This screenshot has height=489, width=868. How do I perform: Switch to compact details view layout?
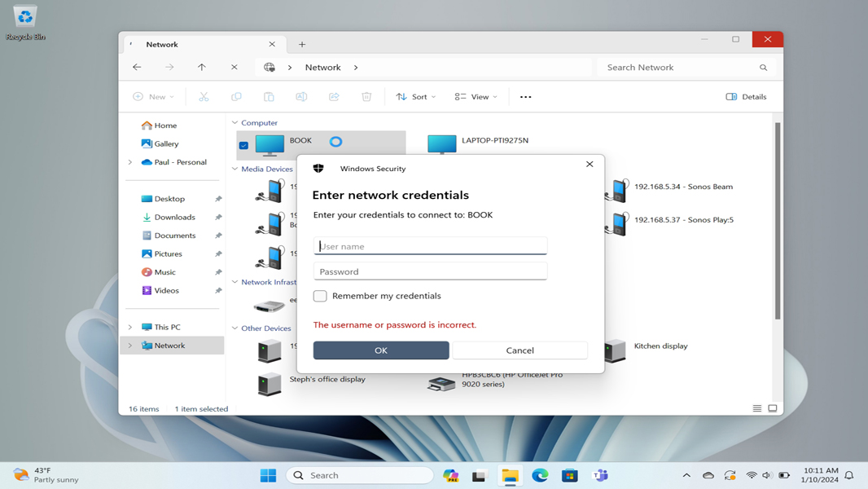point(756,407)
